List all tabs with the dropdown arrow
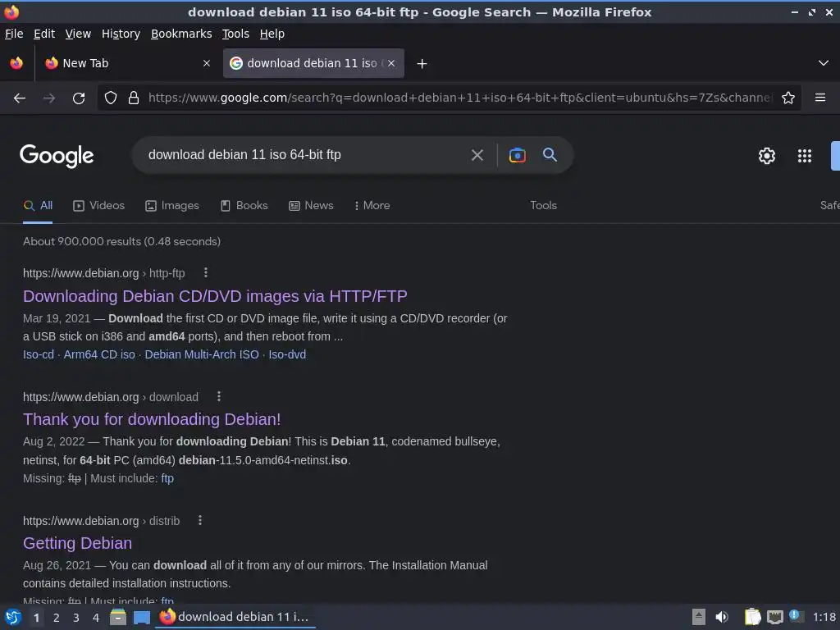Screen dimensions: 840x630 click(824, 63)
